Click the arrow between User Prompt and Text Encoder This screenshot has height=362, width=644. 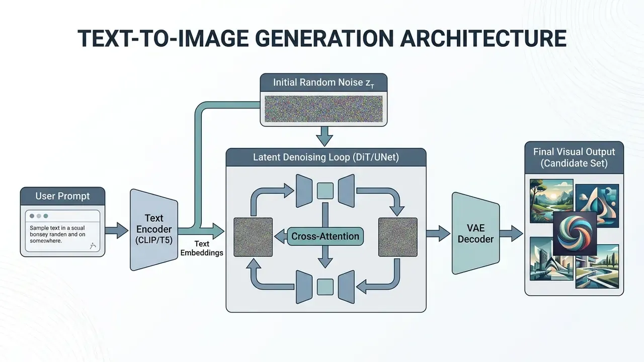point(117,231)
